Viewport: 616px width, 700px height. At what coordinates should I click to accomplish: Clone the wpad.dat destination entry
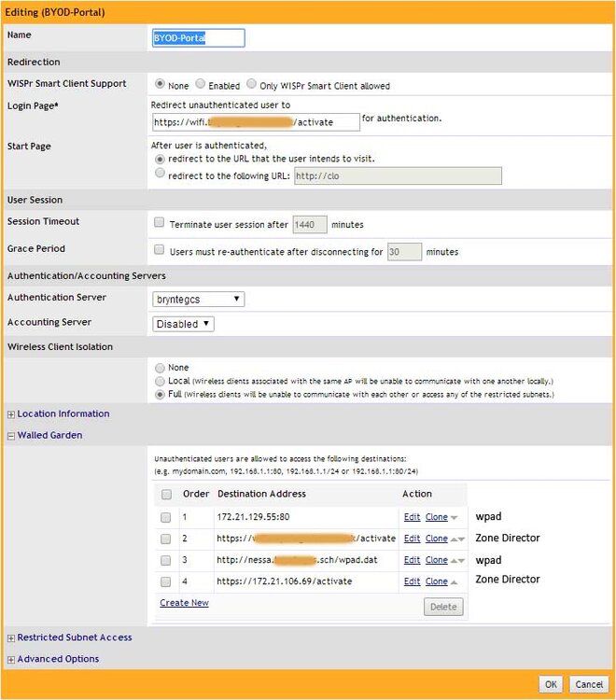tap(437, 560)
